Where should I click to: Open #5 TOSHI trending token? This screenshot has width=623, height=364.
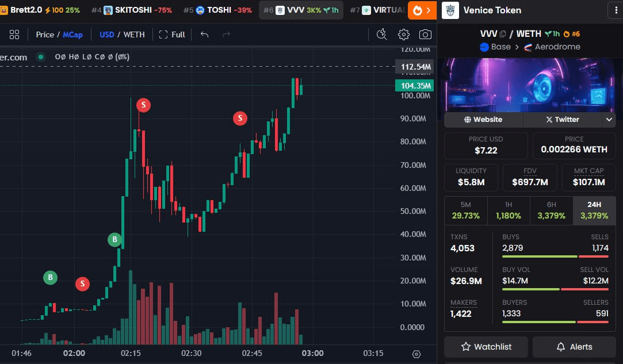point(217,10)
